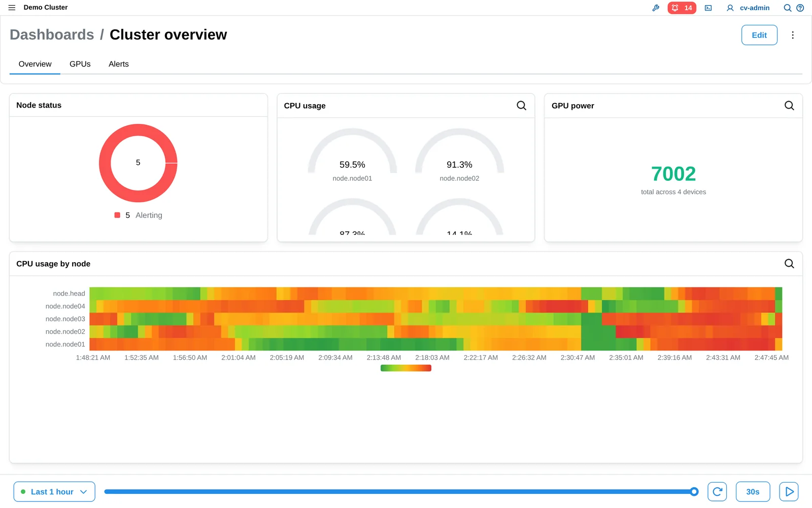The height and width of the screenshot is (508, 812).
Task: Click the top bar search icon
Action: click(x=787, y=8)
